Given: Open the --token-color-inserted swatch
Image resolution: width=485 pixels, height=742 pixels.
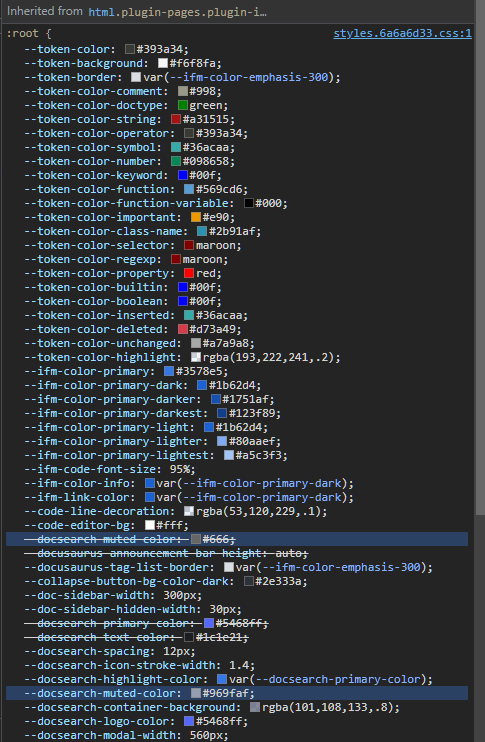Looking at the screenshot, I should tap(189, 315).
